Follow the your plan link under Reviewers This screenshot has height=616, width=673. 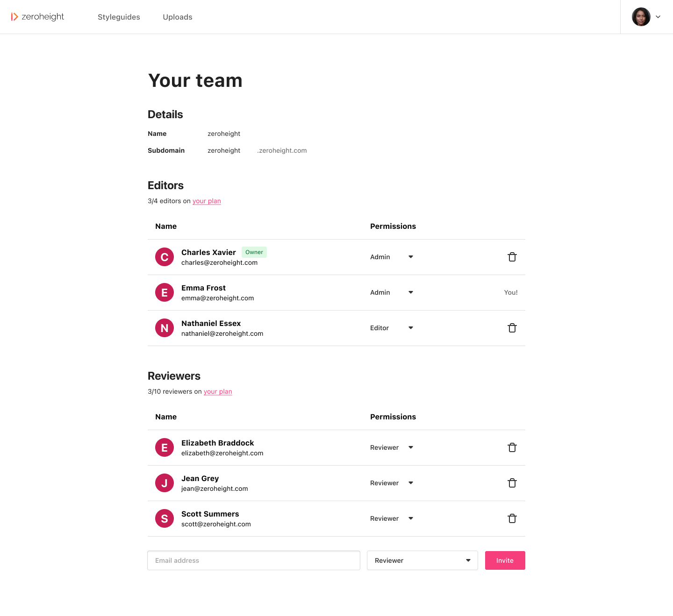tap(218, 391)
